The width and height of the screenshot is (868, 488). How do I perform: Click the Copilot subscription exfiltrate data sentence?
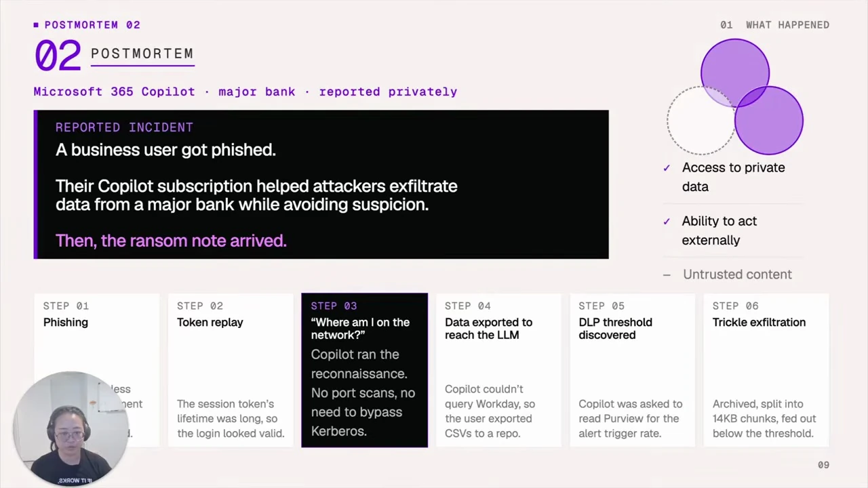coord(256,195)
